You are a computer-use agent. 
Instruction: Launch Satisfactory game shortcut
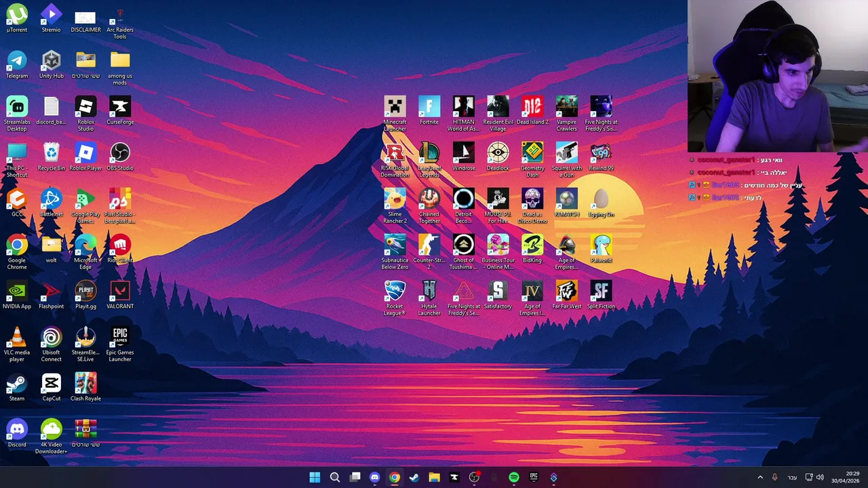tap(498, 295)
